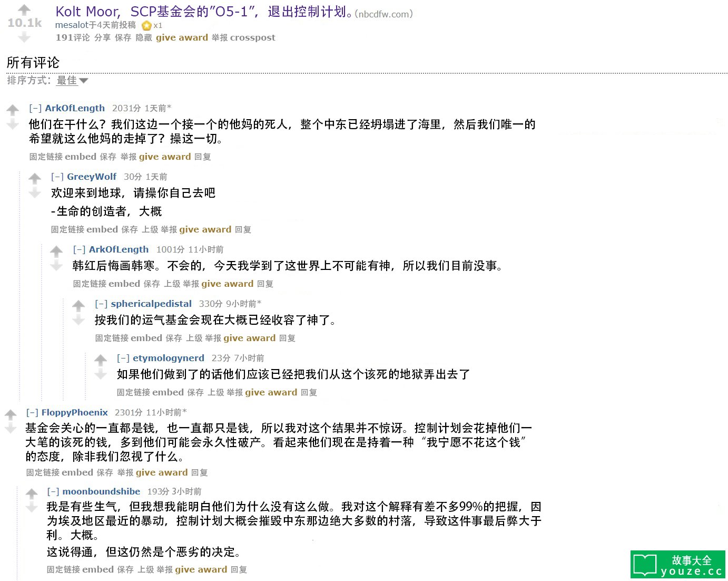Collapse FloppyPhoenix's comment thread

32,412
